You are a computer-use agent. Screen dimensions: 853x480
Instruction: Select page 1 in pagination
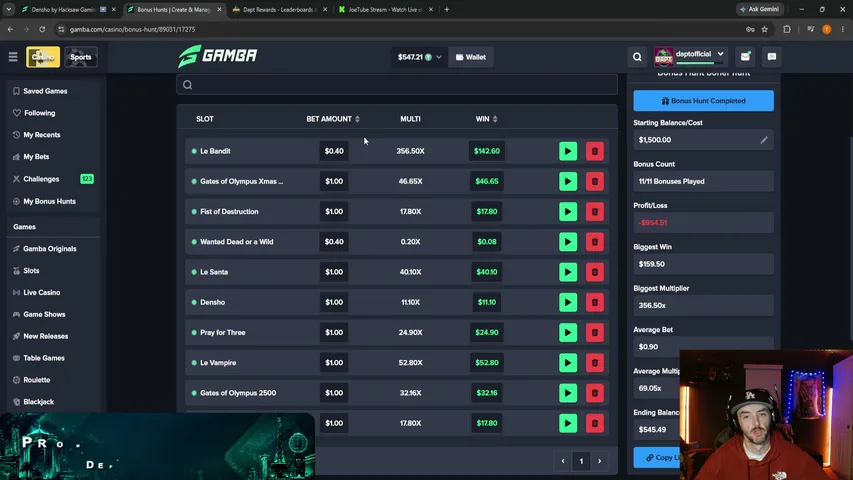click(581, 461)
